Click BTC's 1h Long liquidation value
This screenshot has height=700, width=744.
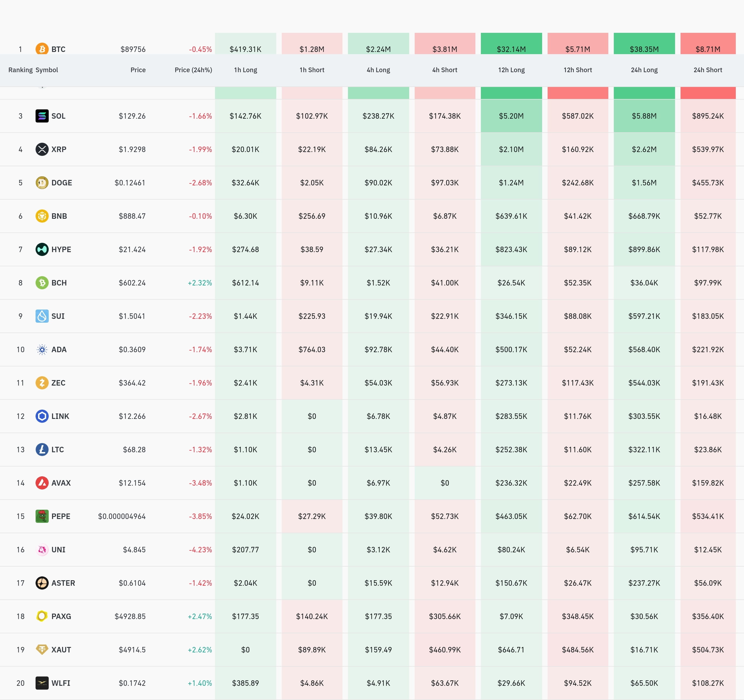pos(246,49)
